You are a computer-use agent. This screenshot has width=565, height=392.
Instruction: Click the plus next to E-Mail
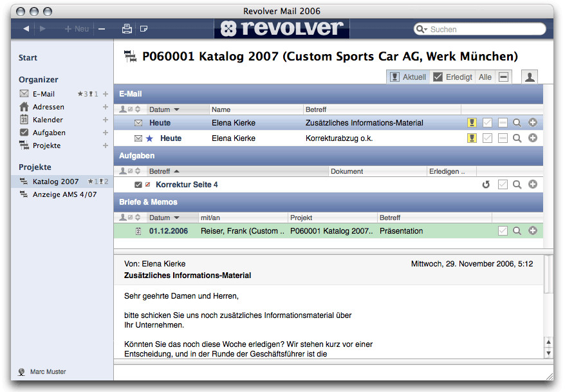pyautogui.click(x=106, y=94)
